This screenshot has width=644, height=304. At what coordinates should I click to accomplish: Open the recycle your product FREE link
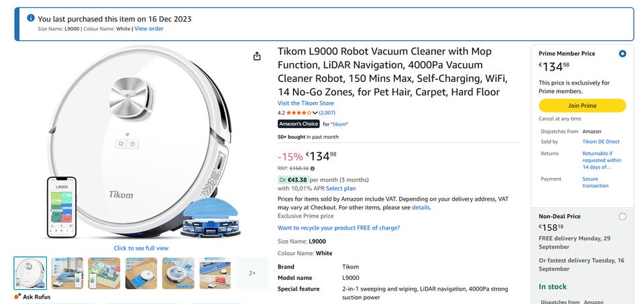coord(339,228)
